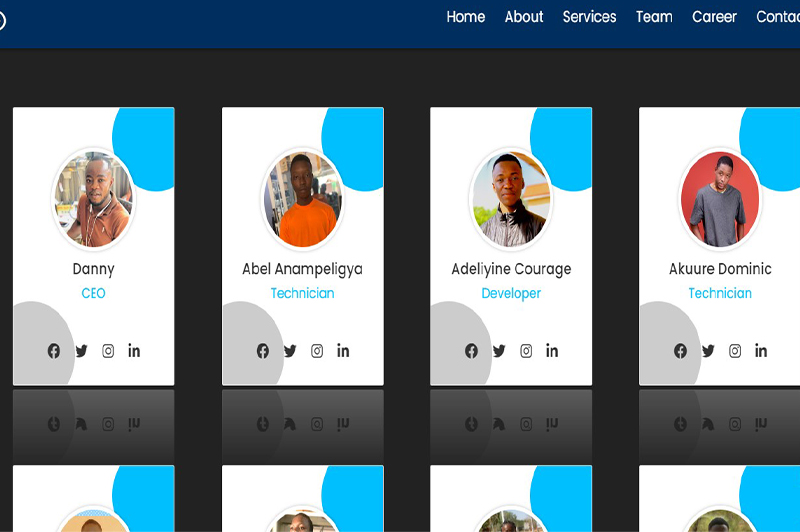
Task: Select Akuure Dominic's Twitter icon
Action: tap(708, 351)
